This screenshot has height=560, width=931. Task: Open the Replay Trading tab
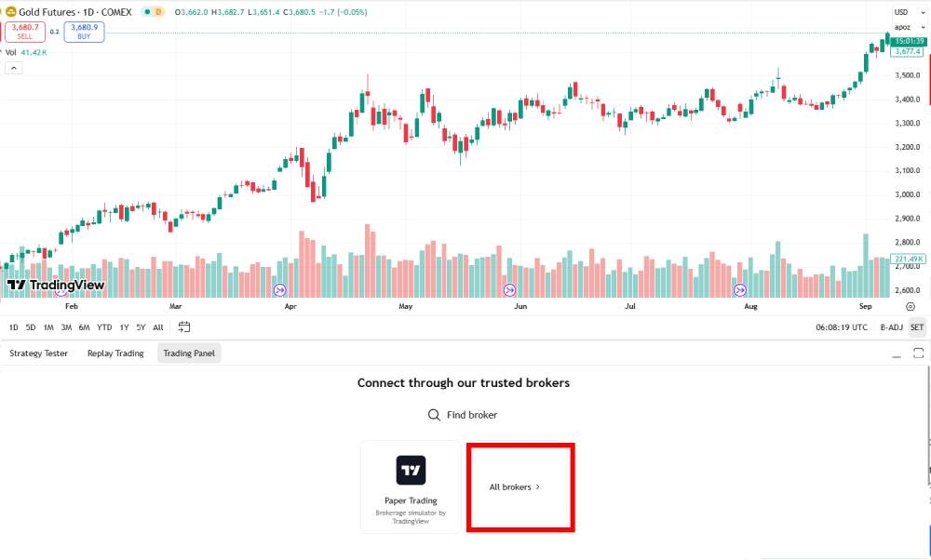tap(115, 353)
